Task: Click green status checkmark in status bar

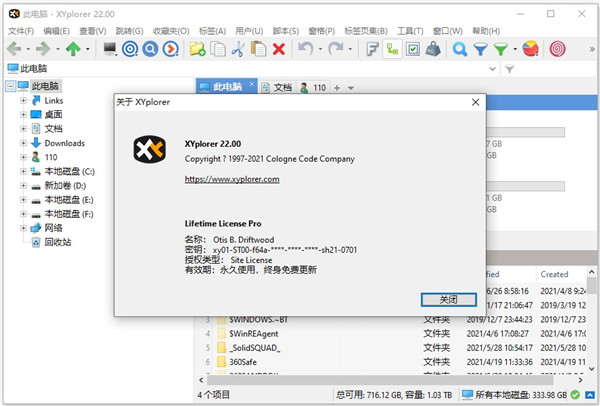Action: pyautogui.click(x=575, y=395)
